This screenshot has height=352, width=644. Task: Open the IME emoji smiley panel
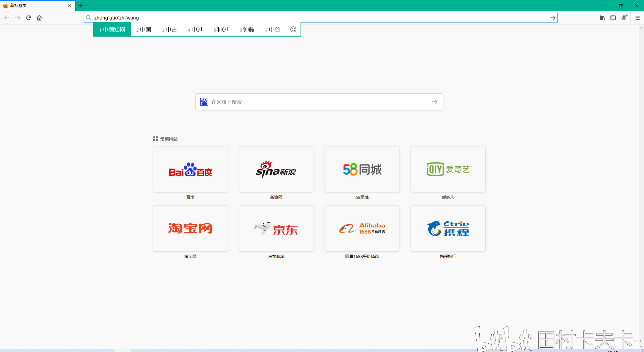293,30
